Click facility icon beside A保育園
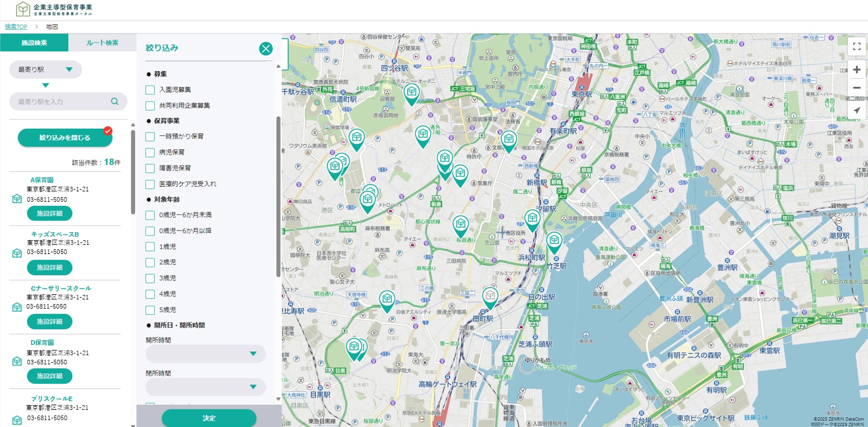The image size is (868, 427). tap(17, 199)
